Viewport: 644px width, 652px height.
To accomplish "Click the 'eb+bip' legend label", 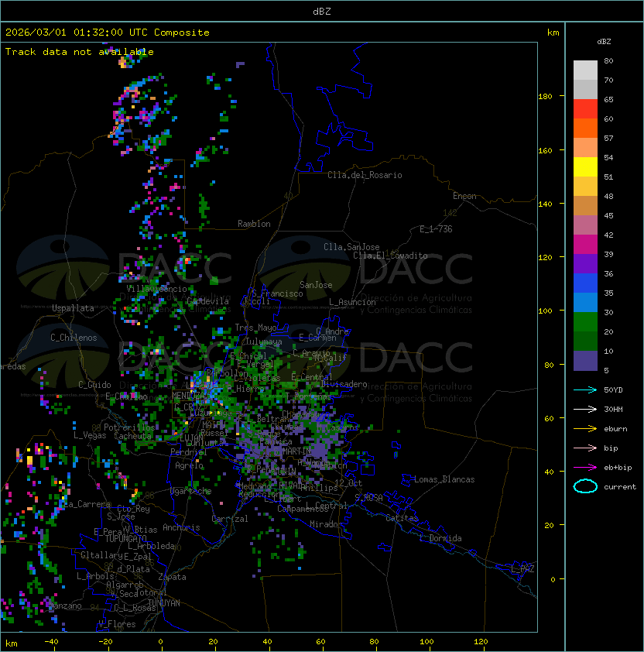I will click(x=618, y=468).
